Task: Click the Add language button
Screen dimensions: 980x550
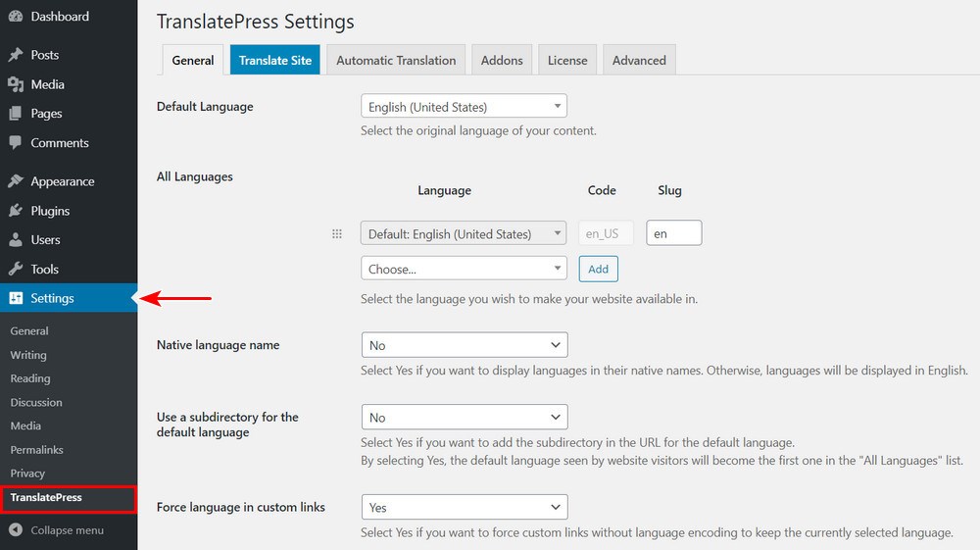Action: pyautogui.click(x=598, y=269)
